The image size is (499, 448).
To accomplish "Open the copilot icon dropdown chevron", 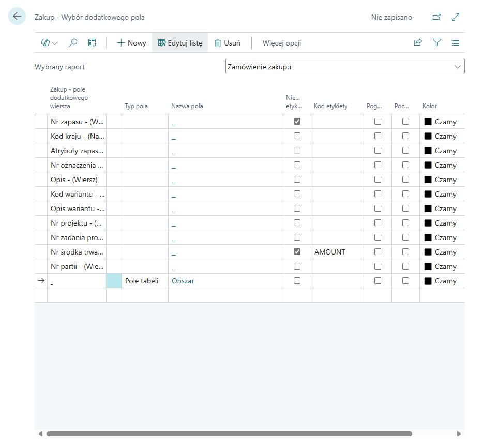I will [55, 43].
